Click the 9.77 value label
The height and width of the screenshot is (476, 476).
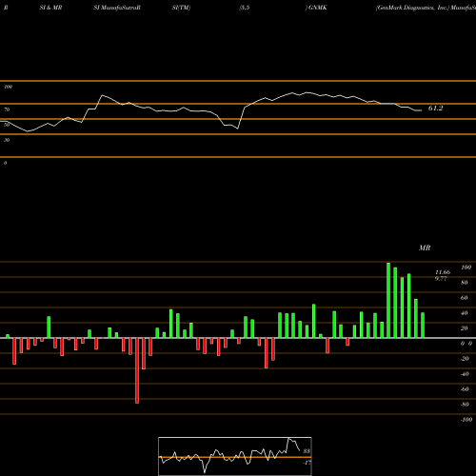(x=441, y=279)
